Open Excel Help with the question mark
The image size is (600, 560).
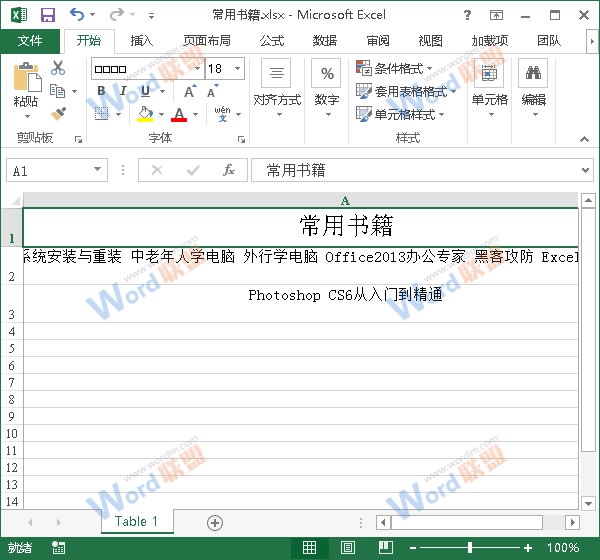pos(467,15)
